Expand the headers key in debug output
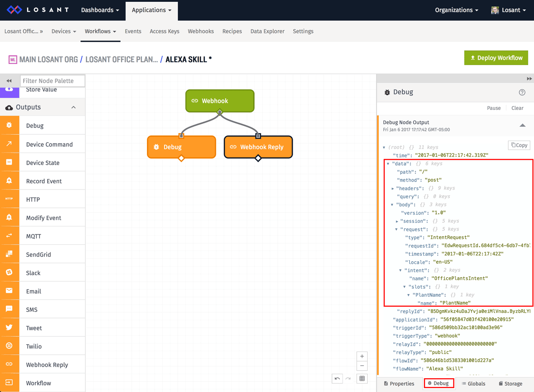The height and width of the screenshot is (392, 534). point(392,188)
